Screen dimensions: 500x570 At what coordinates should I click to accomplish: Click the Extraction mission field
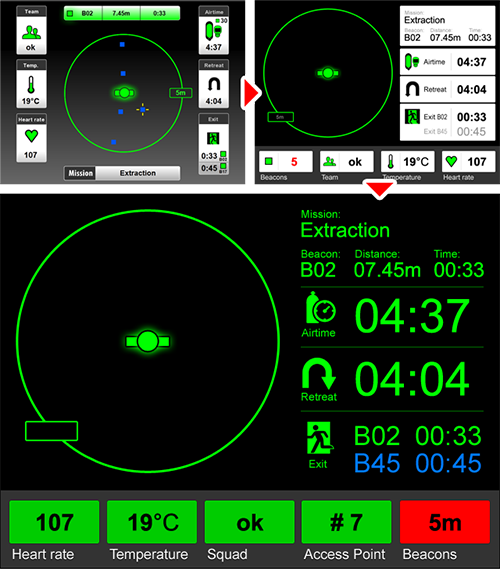[138, 173]
